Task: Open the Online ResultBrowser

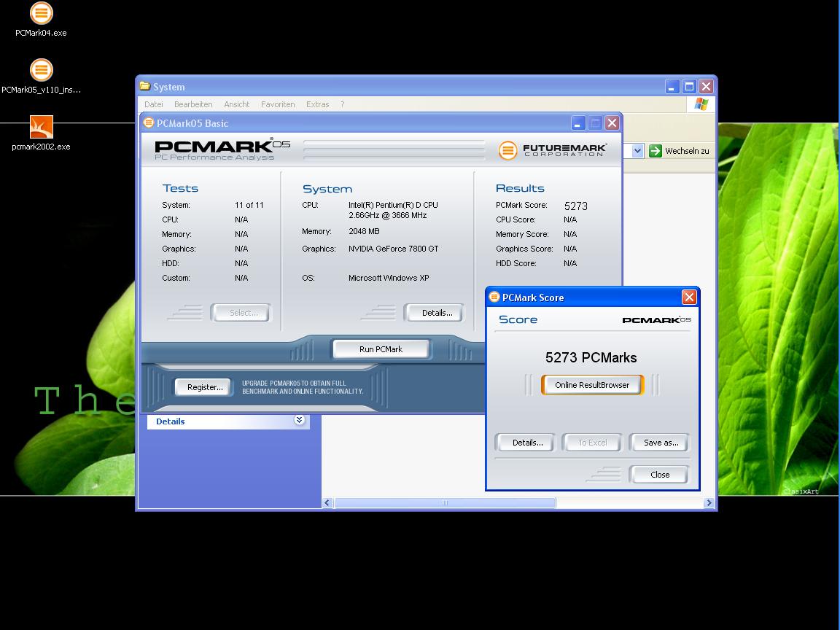Action: [x=592, y=385]
